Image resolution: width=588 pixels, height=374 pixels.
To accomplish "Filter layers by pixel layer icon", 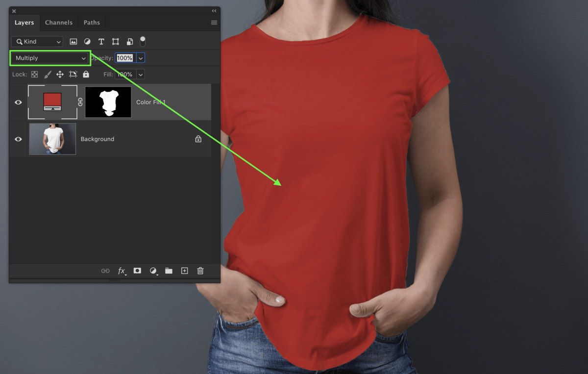I will 73,42.
